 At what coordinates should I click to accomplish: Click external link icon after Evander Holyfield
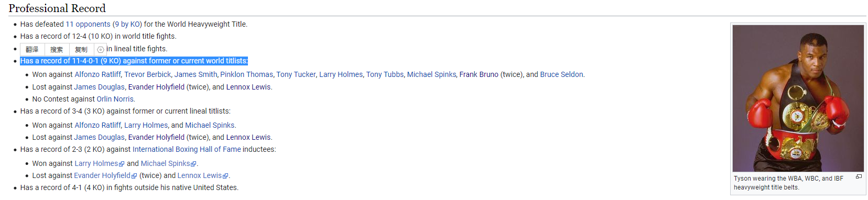[134, 176]
